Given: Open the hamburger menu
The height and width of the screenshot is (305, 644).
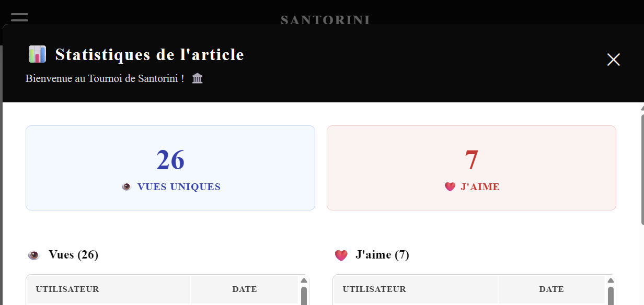Looking at the screenshot, I should click(19, 17).
